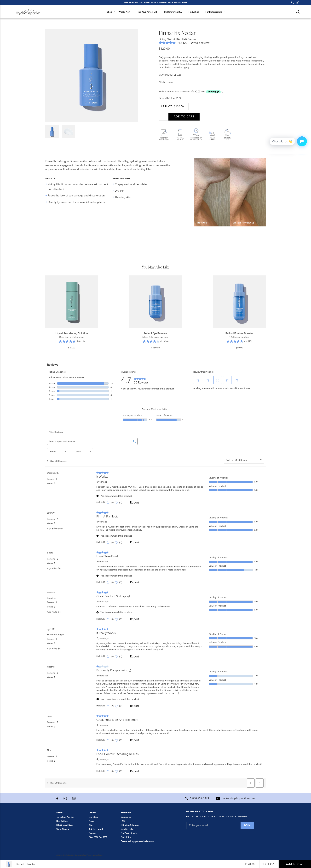This screenshot has height=868, width=311.
Task: Click the product rating stars beside 4.7
Action: (167, 43)
